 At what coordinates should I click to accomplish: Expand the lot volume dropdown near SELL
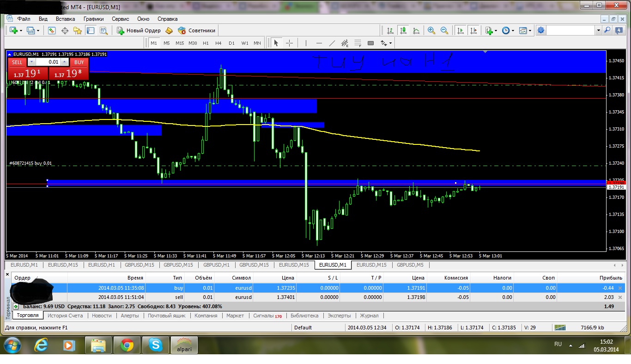click(31, 62)
